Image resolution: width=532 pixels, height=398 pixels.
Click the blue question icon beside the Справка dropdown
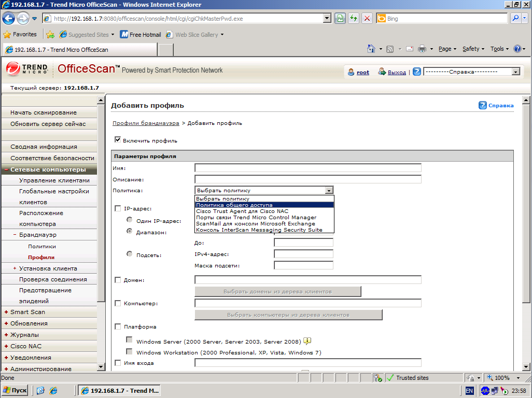pos(417,72)
